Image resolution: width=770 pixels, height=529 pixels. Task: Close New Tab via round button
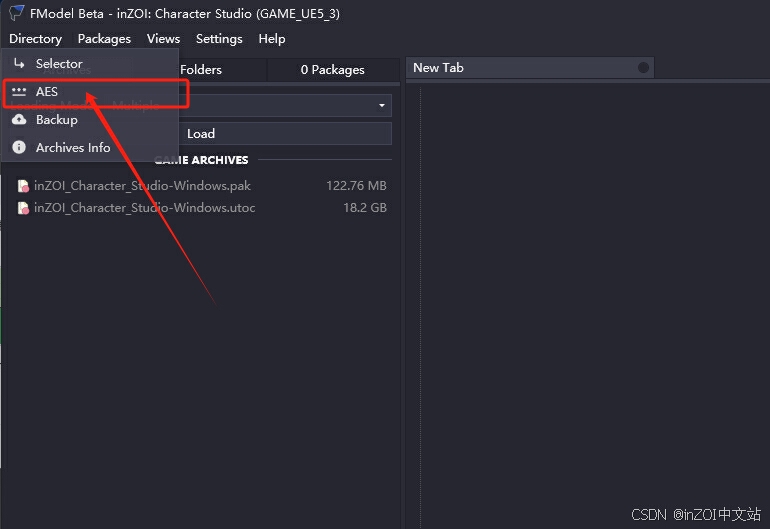tap(643, 68)
